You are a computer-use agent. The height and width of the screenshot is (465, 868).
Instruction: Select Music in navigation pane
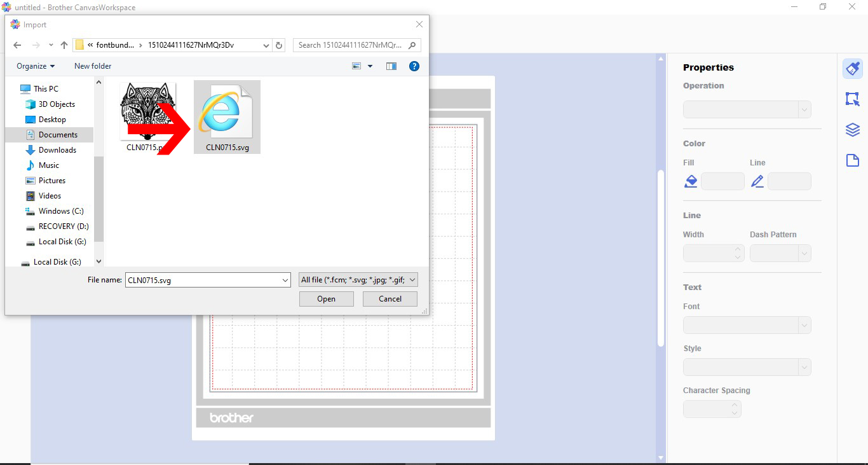[x=49, y=165]
